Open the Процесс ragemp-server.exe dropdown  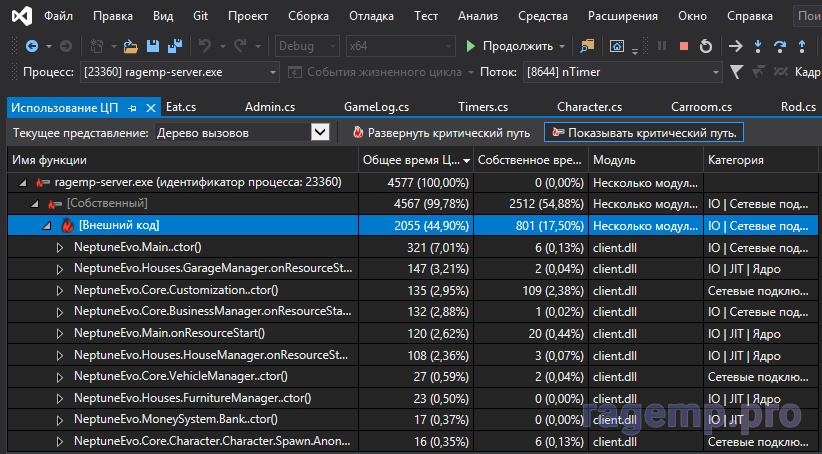click(179, 72)
